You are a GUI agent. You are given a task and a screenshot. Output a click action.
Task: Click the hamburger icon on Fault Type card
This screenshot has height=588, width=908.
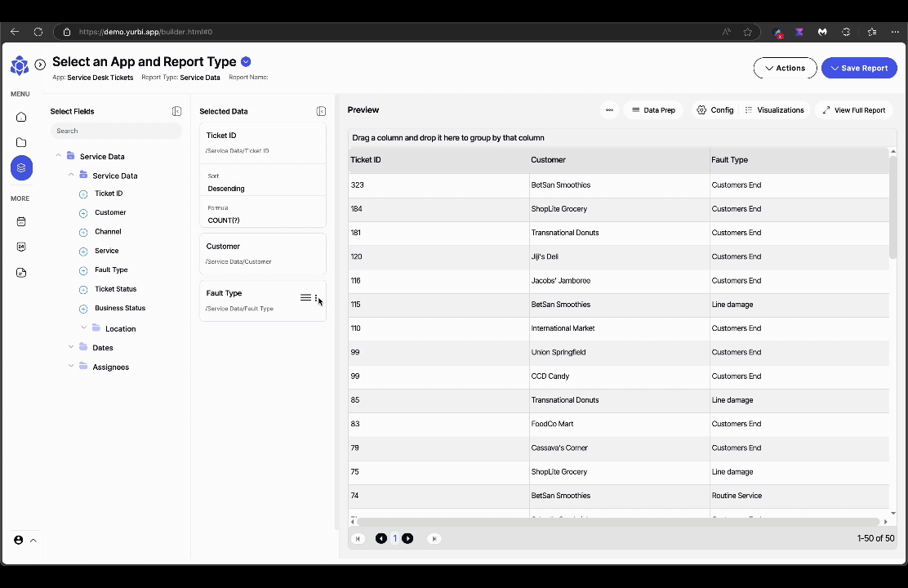pos(305,298)
